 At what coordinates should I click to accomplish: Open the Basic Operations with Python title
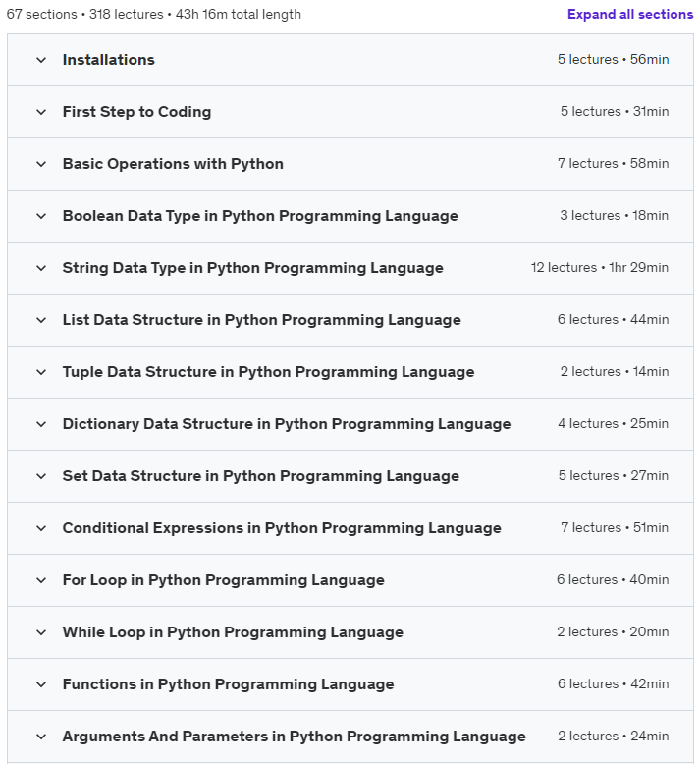173,164
